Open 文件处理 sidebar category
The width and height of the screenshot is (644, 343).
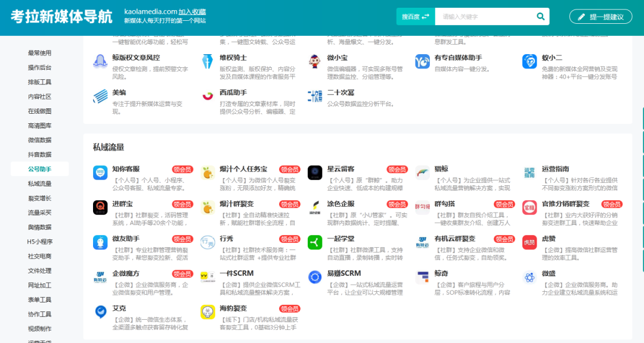coord(40,270)
